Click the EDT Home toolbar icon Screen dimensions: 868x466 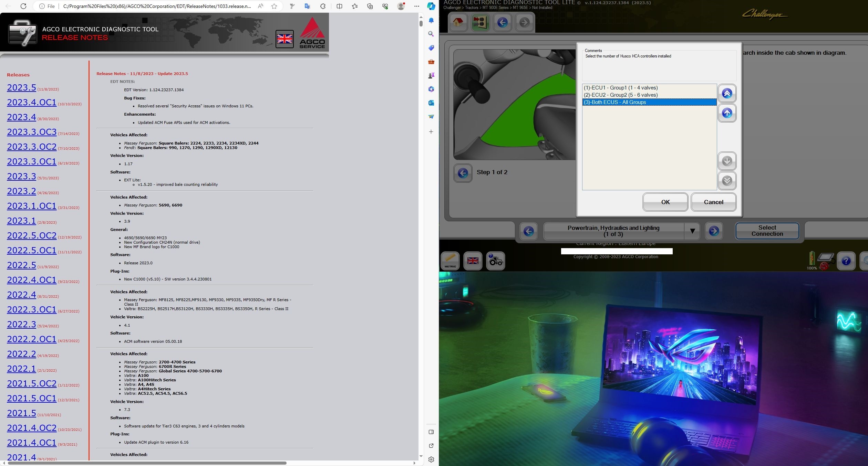458,23
